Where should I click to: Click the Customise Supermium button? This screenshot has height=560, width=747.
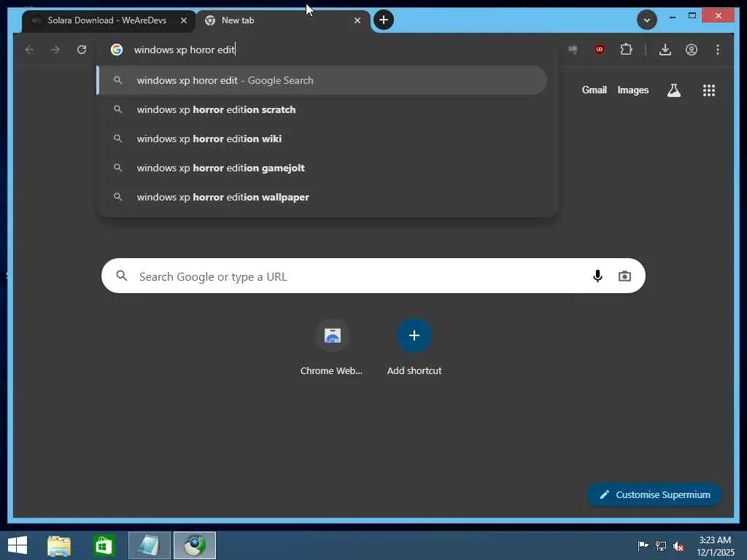click(x=654, y=495)
